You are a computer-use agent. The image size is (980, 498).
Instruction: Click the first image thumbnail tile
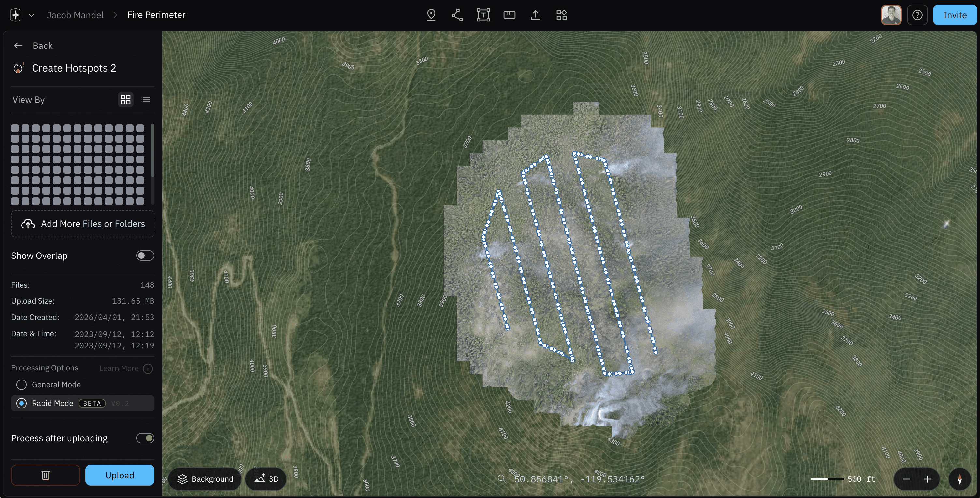(15, 128)
